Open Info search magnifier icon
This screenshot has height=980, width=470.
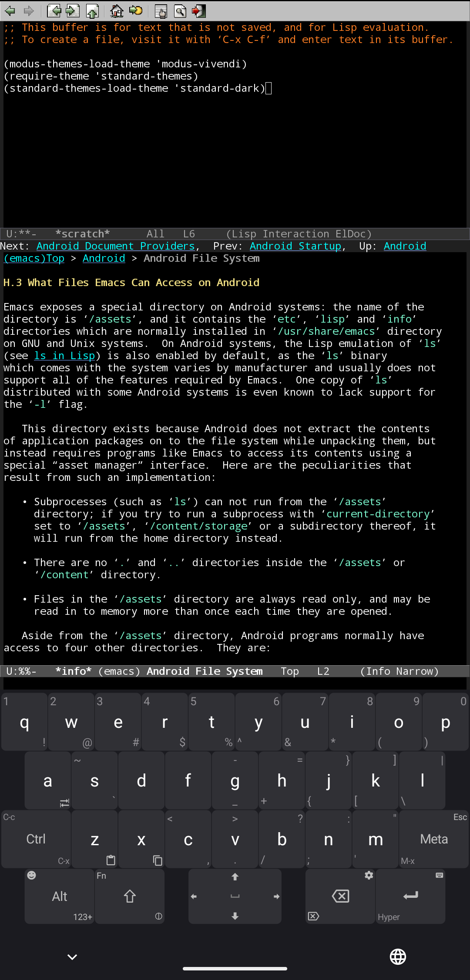(x=180, y=11)
